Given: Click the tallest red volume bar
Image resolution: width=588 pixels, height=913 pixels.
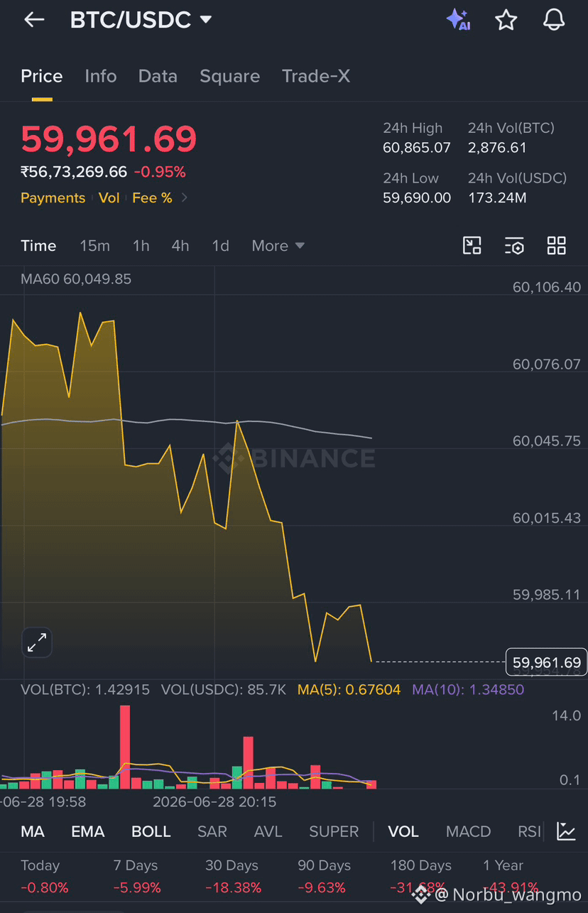Looking at the screenshot, I should coord(125,747).
